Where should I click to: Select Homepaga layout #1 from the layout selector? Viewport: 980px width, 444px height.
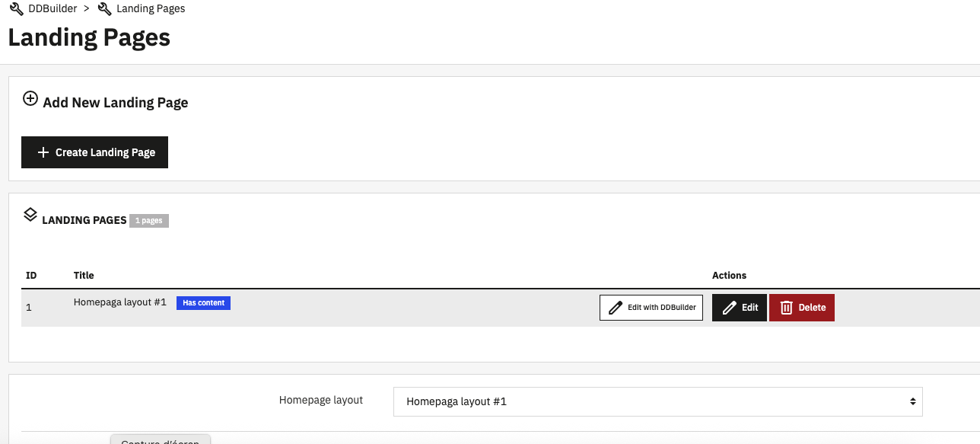[x=657, y=401]
